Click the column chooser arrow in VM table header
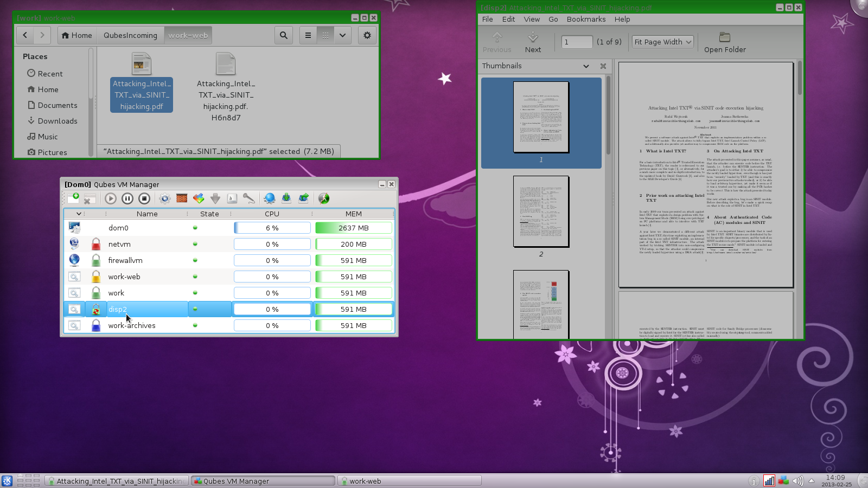 point(79,214)
